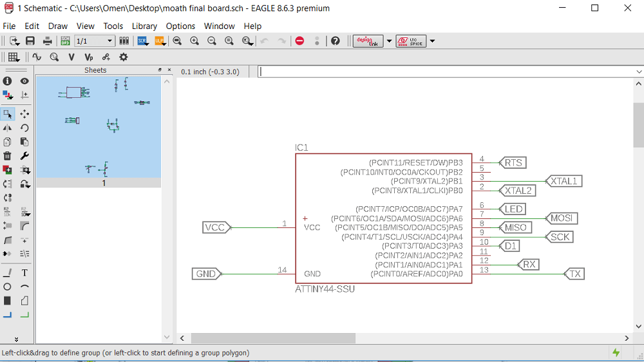Select the filled Rectangle tool

7,301
